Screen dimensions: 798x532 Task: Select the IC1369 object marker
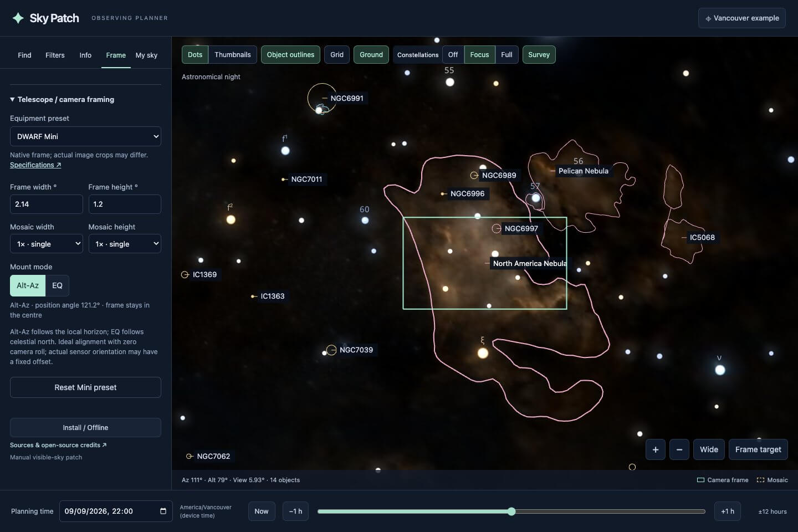(185, 274)
